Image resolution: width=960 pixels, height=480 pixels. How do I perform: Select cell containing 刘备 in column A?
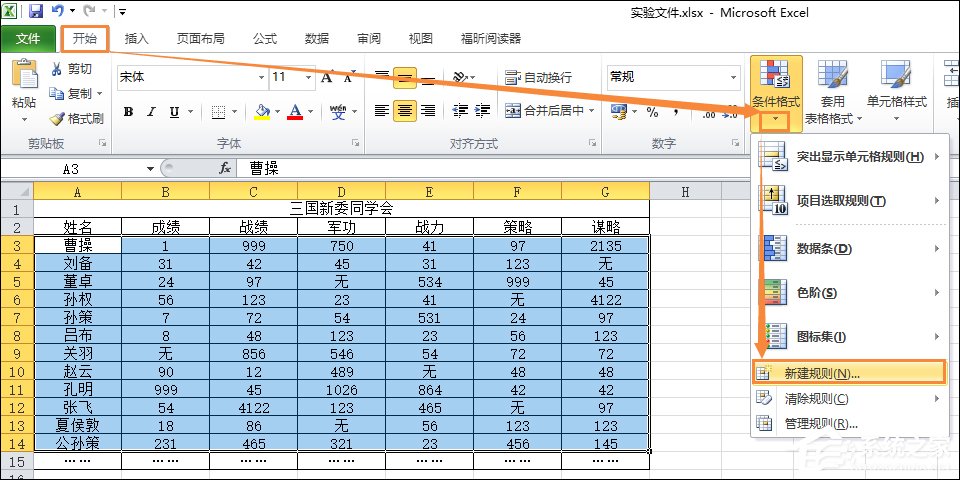pyautogui.click(x=77, y=264)
